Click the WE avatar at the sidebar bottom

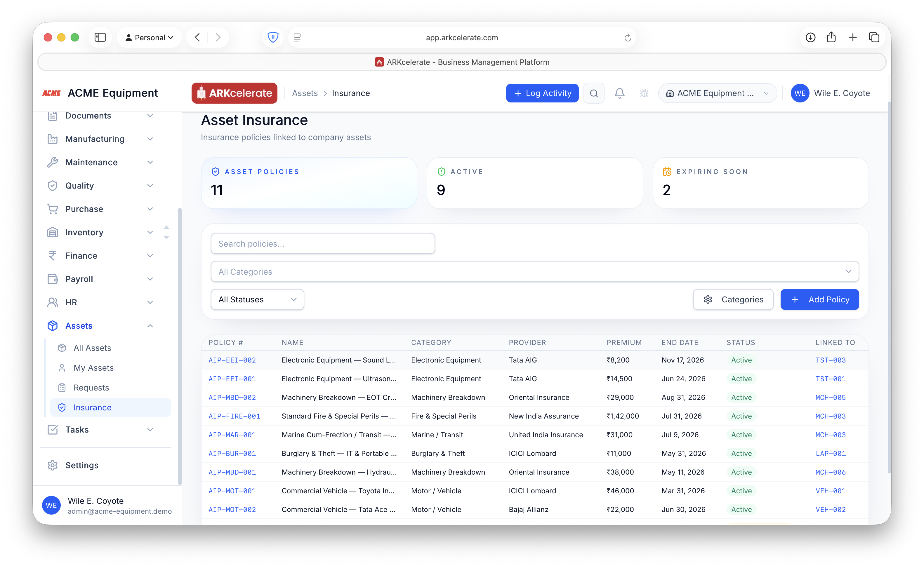point(51,505)
